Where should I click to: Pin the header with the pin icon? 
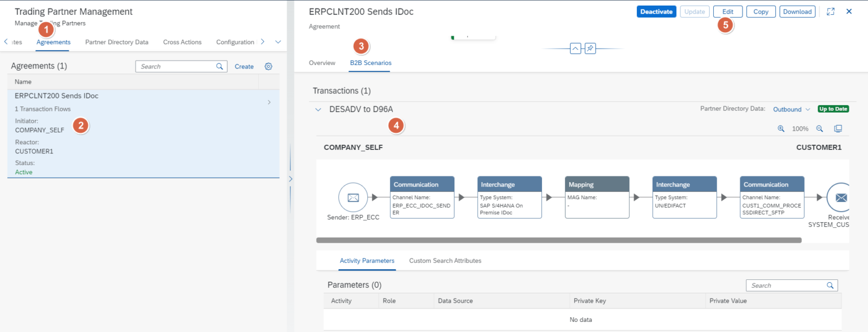[589, 49]
